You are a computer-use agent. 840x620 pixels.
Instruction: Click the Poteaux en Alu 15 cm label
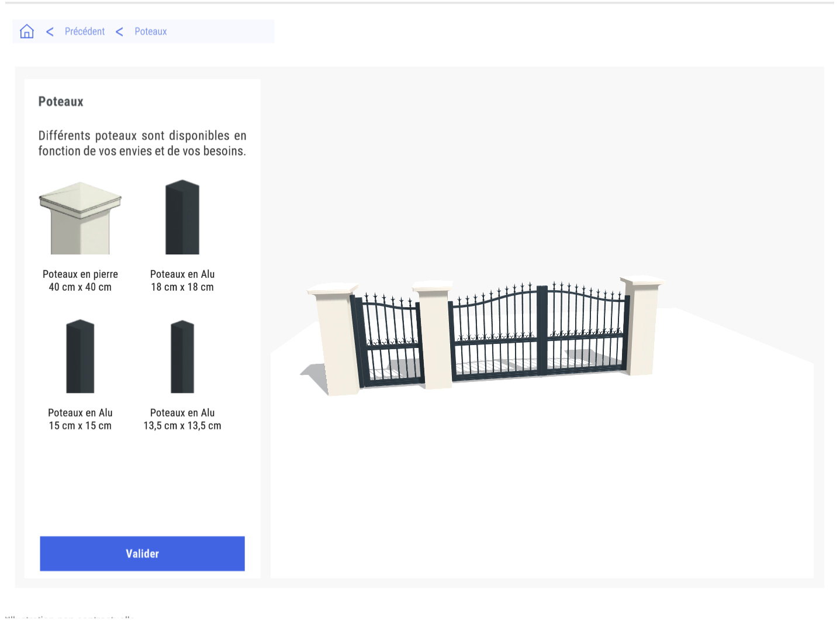pos(80,419)
